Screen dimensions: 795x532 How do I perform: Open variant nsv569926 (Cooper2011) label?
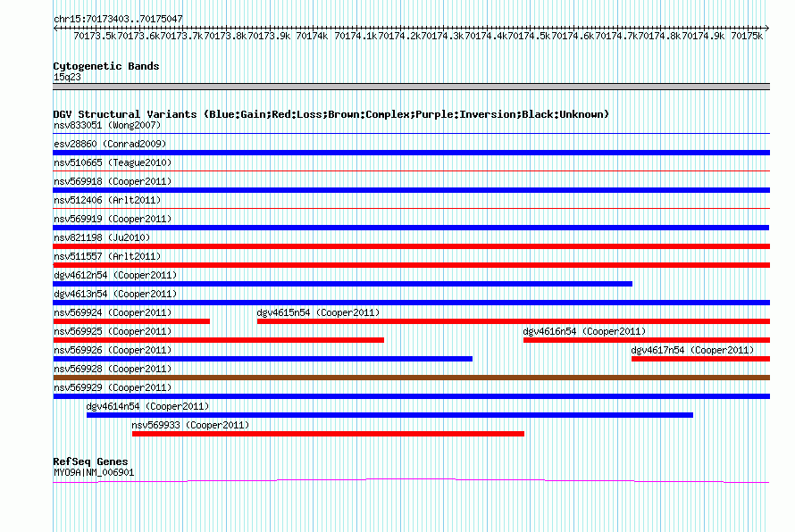[x=113, y=350]
